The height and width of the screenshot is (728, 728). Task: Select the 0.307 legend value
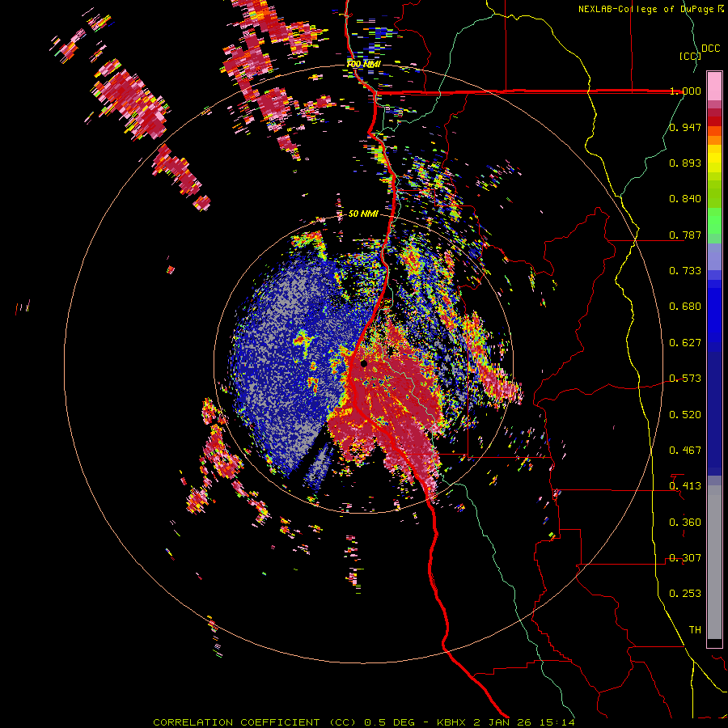(685, 558)
